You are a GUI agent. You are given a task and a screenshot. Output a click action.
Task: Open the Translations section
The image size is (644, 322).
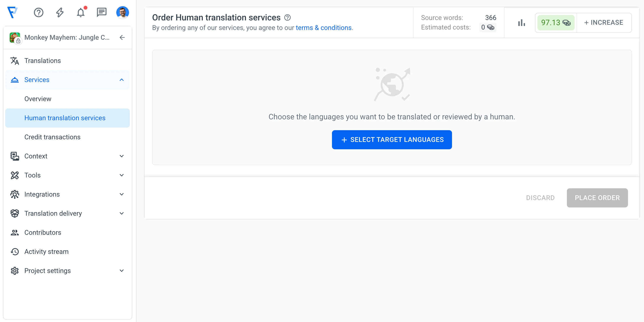click(68, 61)
